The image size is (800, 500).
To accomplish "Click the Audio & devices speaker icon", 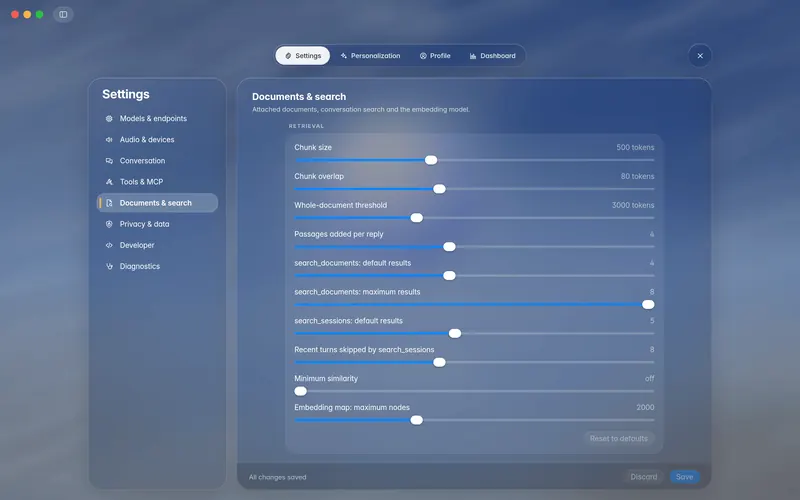I will [109, 139].
